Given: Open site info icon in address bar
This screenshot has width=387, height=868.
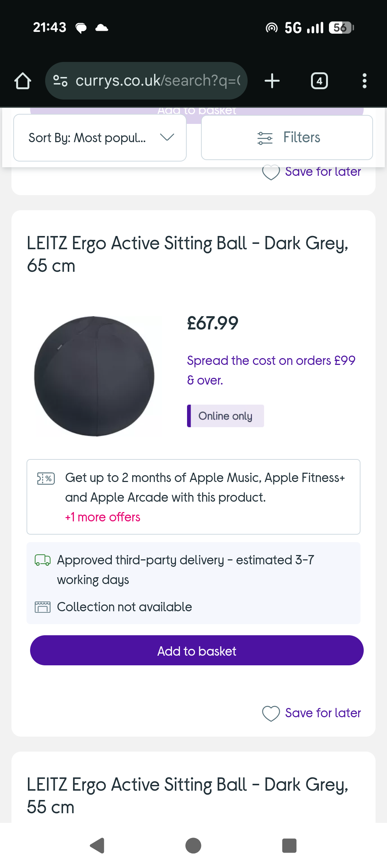Looking at the screenshot, I should (60, 81).
